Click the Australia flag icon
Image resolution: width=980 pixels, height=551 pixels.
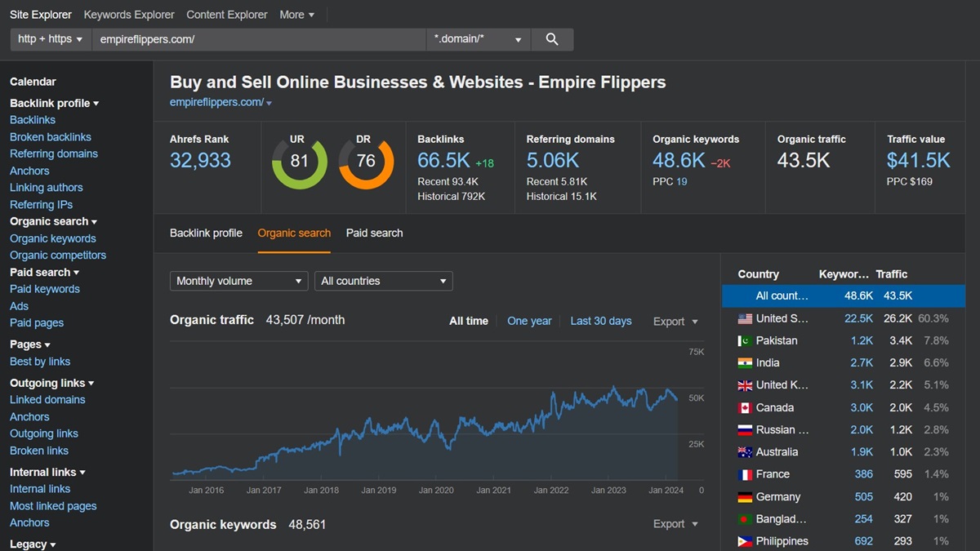tap(744, 451)
